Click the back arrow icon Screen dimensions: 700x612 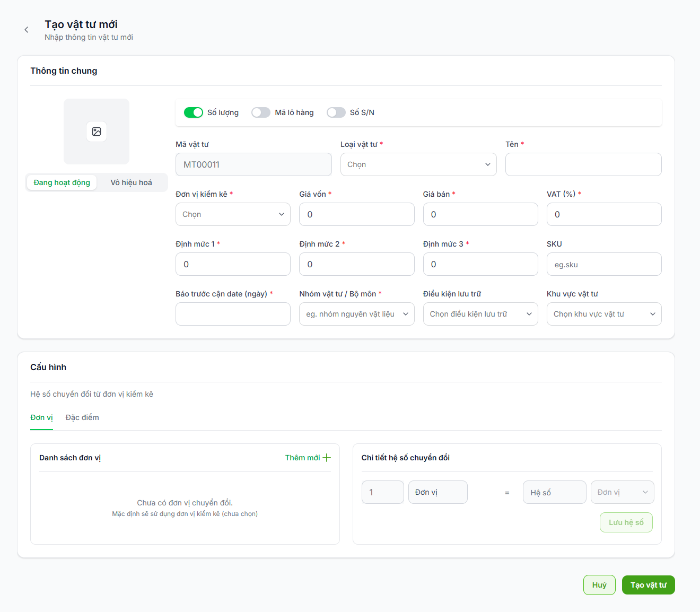point(27,30)
